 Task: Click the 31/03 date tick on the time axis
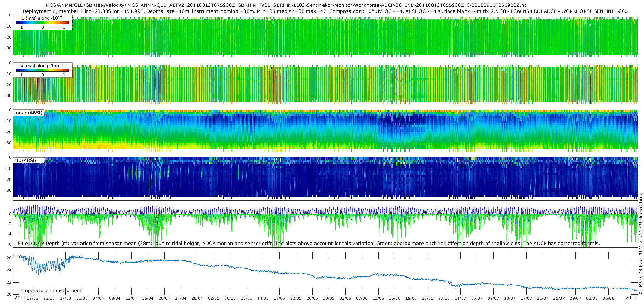[x=82, y=298]
